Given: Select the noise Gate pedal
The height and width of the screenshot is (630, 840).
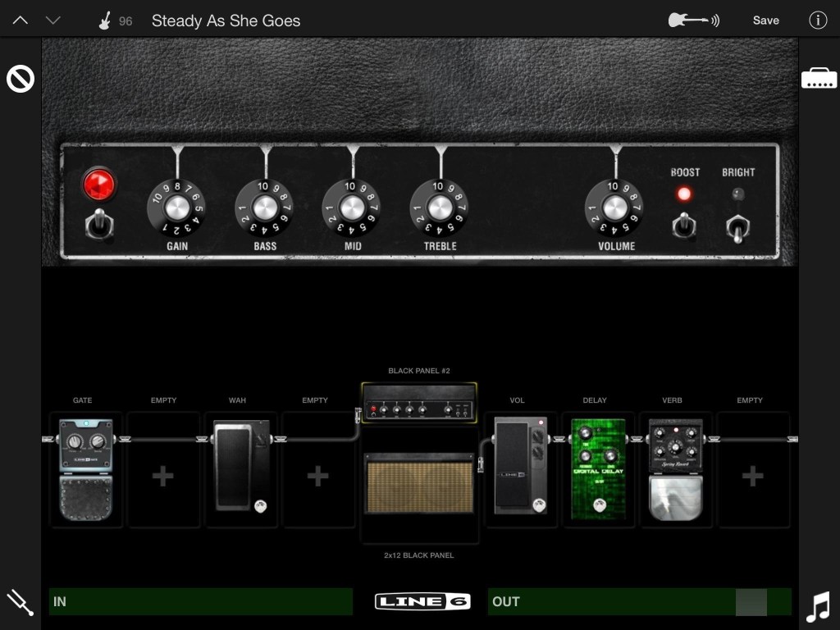Looking at the screenshot, I should [86, 469].
